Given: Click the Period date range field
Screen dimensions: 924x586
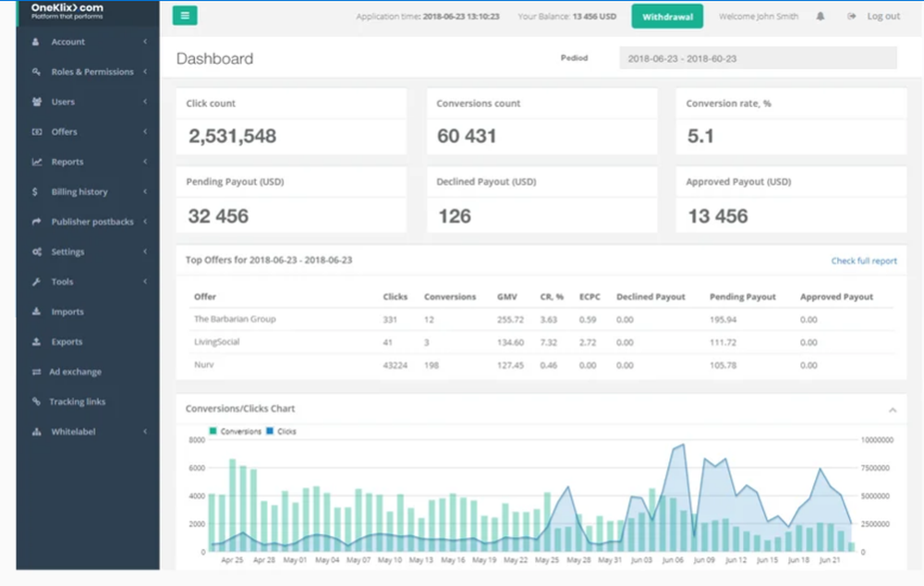Looking at the screenshot, I should point(758,58).
